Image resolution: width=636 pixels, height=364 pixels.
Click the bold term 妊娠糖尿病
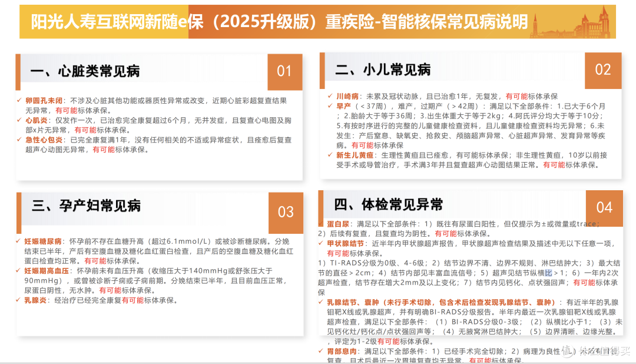click(43, 241)
